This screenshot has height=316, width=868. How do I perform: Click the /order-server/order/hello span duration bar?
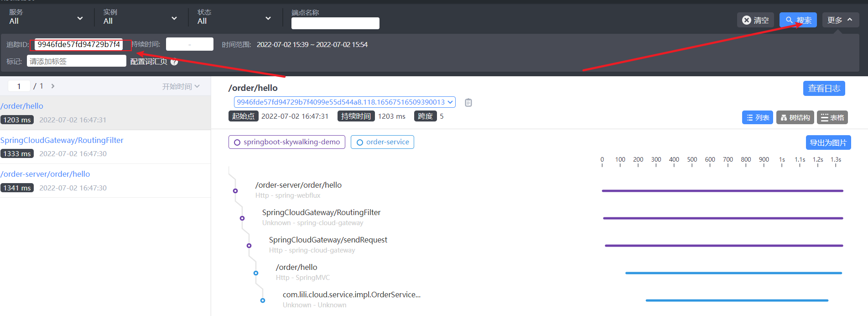tap(722, 191)
